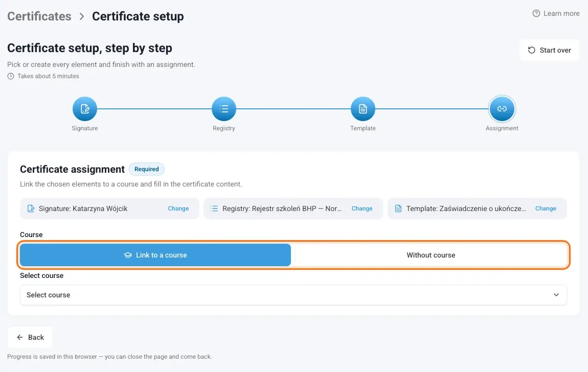
Task: Click the Learn more help icon
Action: tap(536, 13)
